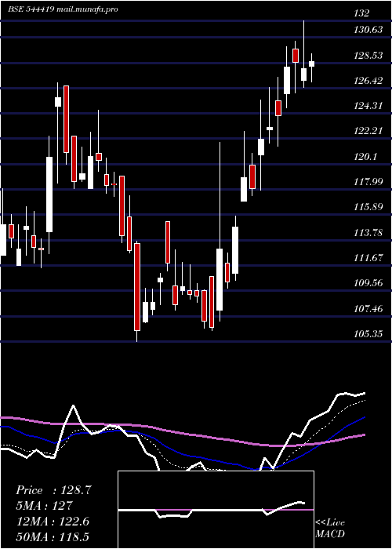Viewport: 392px width, 549px height.
Task: Click the pink 50MA line at its right end
Action: 363,434
